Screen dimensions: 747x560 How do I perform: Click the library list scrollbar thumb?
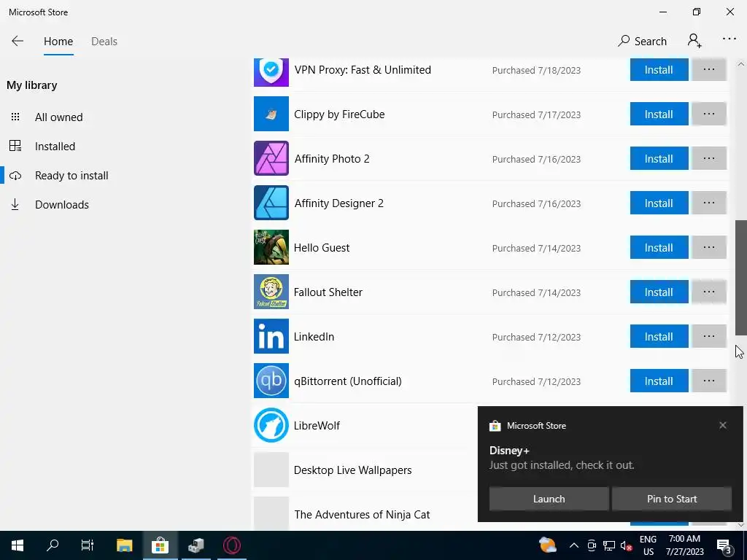click(741, 278)
